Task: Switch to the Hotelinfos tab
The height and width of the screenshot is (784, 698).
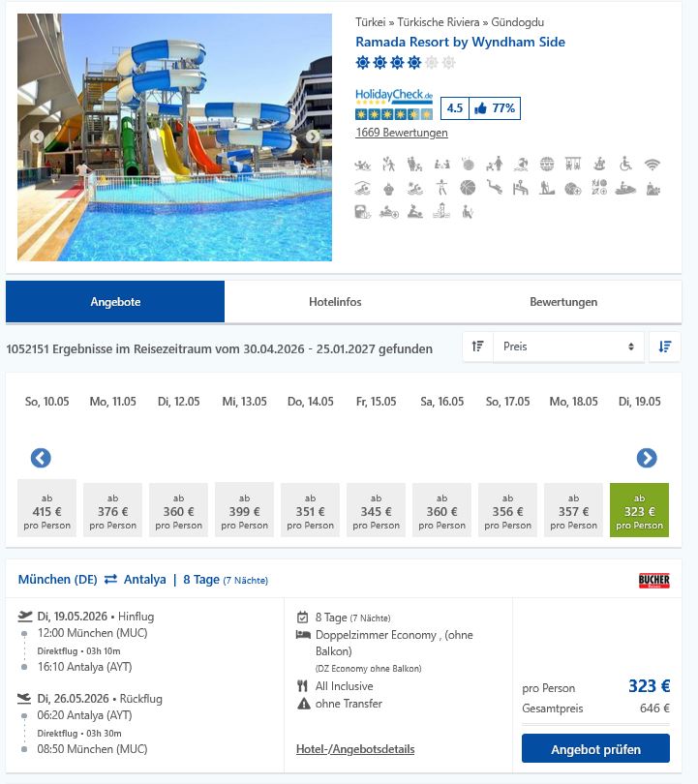Action: 335,301
